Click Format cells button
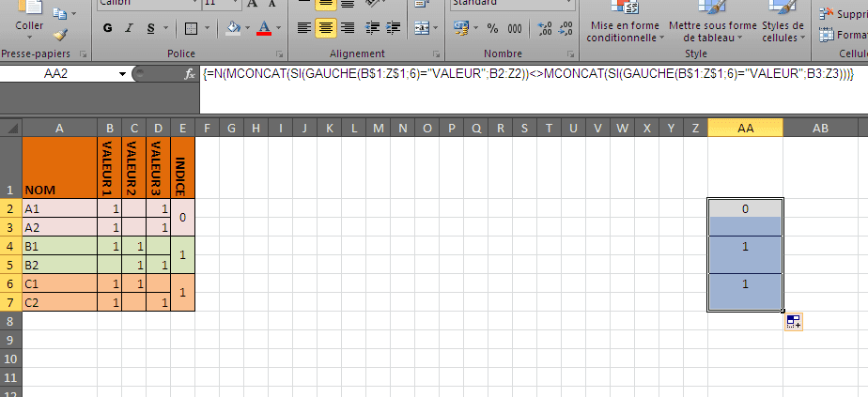Image resolution: width=868 pixels, height=397 pixels. pyautogui.click(x=843, y=35)
